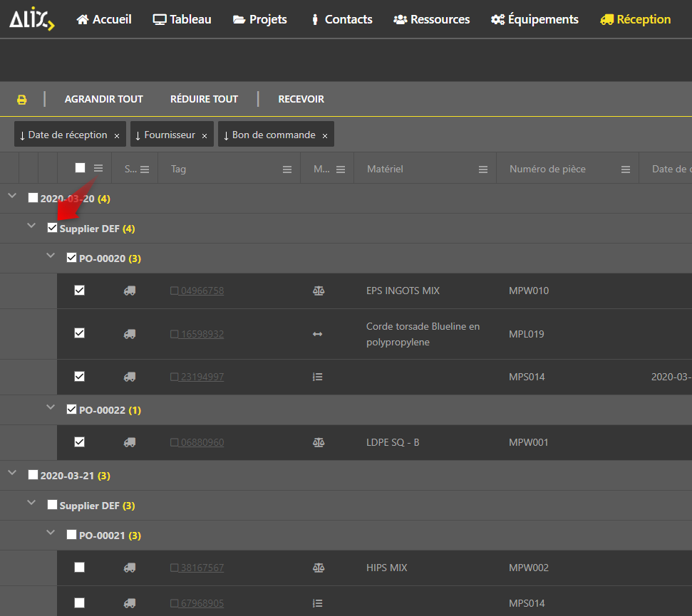Check the 2020-03-20 group checkbox
This screenshot has height=616, width=692.
point(33,197)
